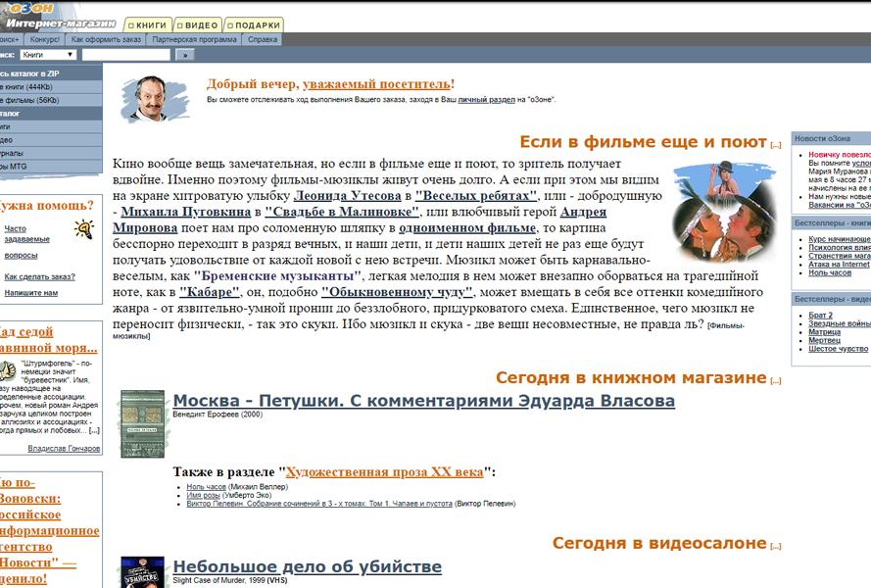Open "Свадьбе в Малиновке" link
Image resolution: width=871 pixels, height=588 pixels.
342,212
